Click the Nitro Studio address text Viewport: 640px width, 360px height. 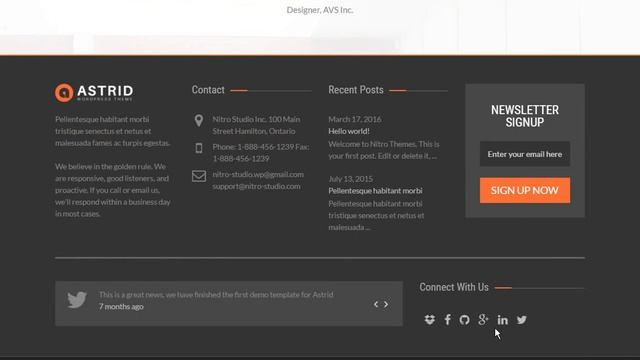[256, 125]
